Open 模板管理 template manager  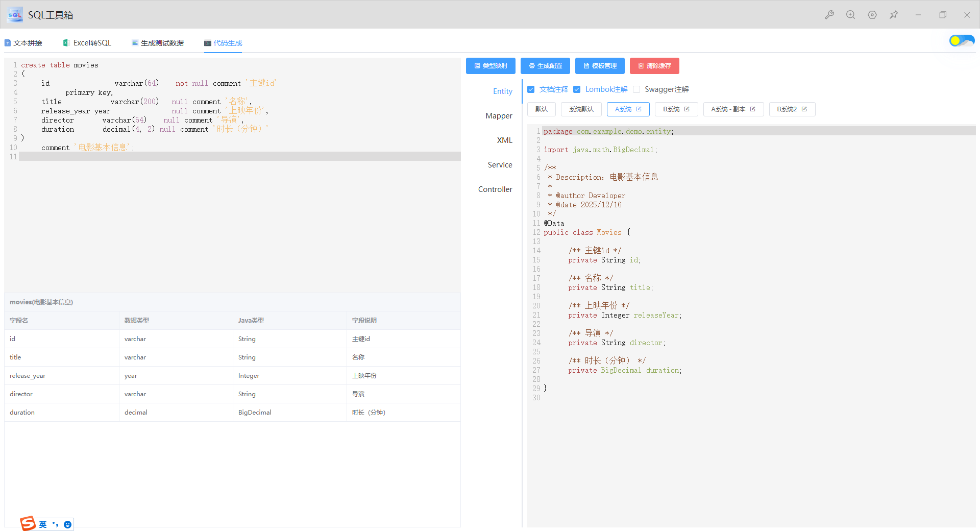pos(600,66)
